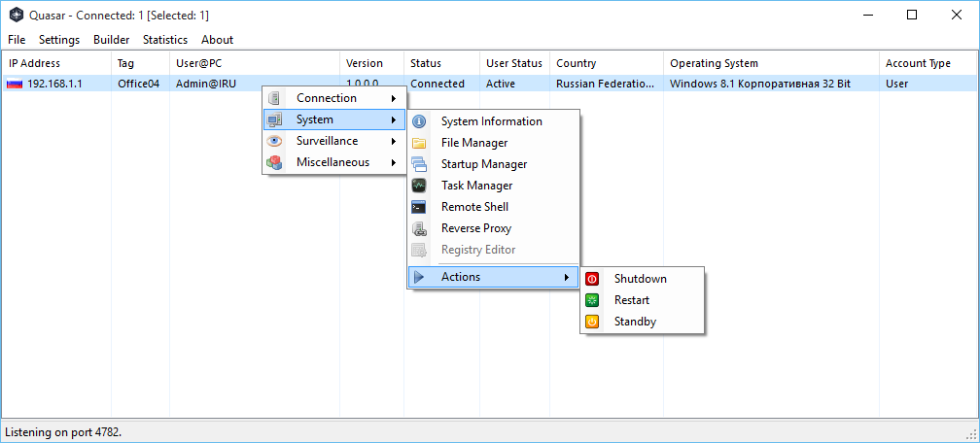Expand the Actions submenu arrow

(566, 277)
